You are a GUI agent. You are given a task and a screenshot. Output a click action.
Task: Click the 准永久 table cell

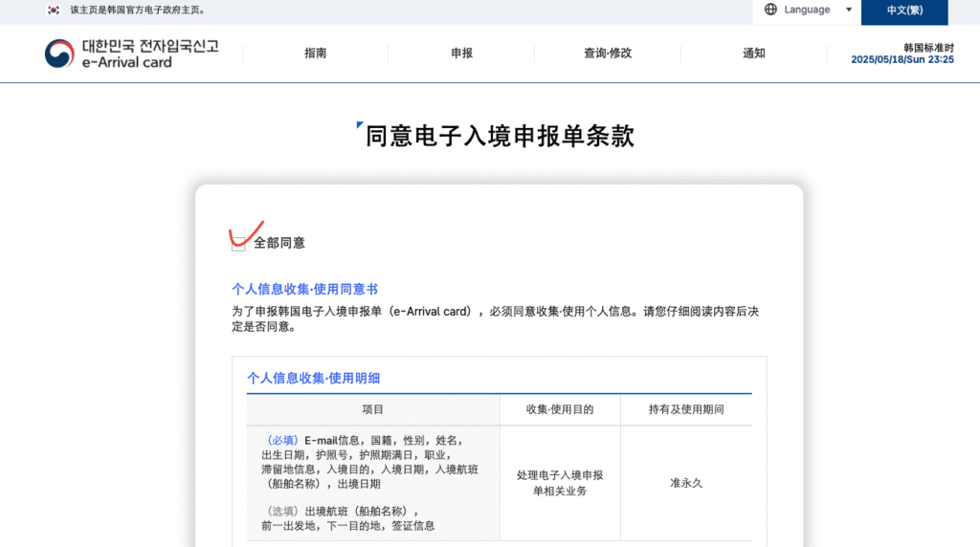pos(686,483)
